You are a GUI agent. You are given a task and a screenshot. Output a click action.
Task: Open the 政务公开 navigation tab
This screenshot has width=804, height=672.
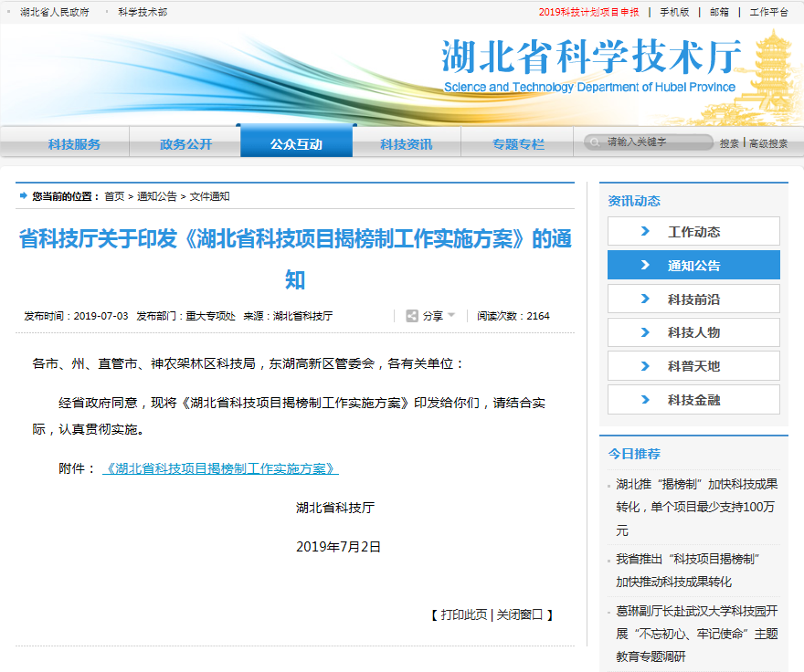click(185, 144)
